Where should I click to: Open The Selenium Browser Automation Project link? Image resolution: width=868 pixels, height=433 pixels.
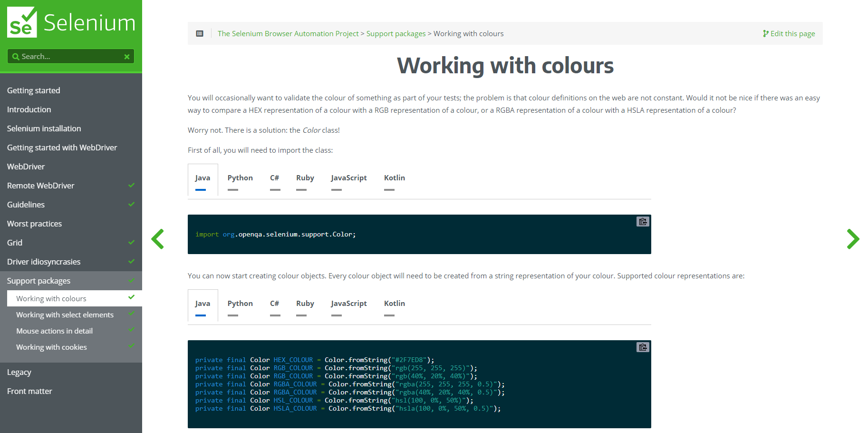click(288, 33)
